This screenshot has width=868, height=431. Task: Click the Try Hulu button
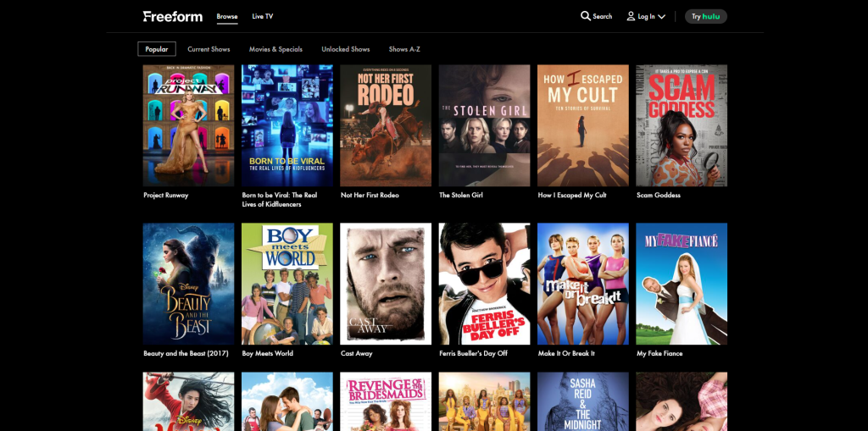point(706,16)
